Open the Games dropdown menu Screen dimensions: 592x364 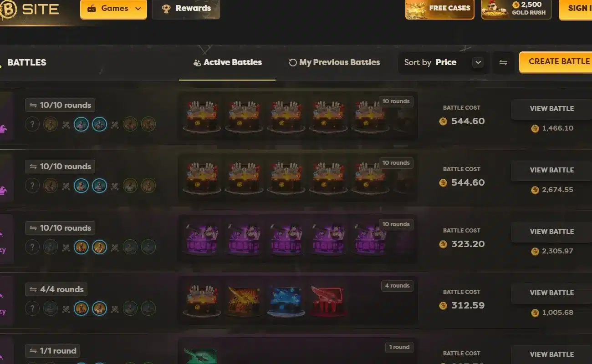(113, 9)
